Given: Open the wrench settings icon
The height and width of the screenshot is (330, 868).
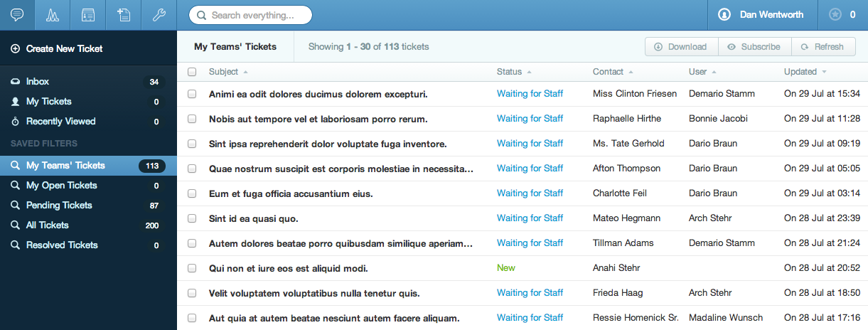Looking at the screenshot, I should click(159, 14).
